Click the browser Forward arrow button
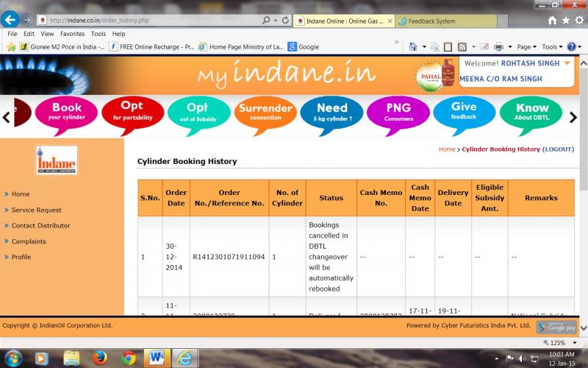 pos(27,20)
